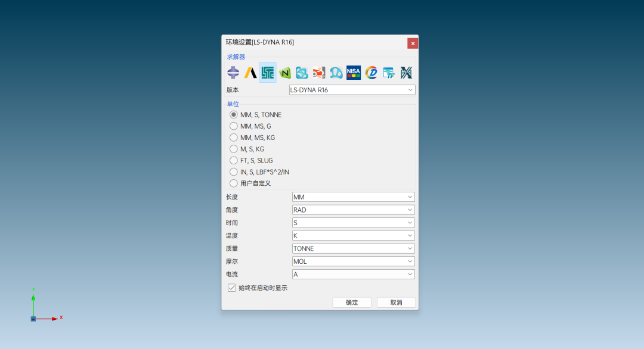Viewport: 644px width, 349px height.
Task: Open the 角度 RAD dropdown
Action: pyautogui.click(x=353, y=210)
